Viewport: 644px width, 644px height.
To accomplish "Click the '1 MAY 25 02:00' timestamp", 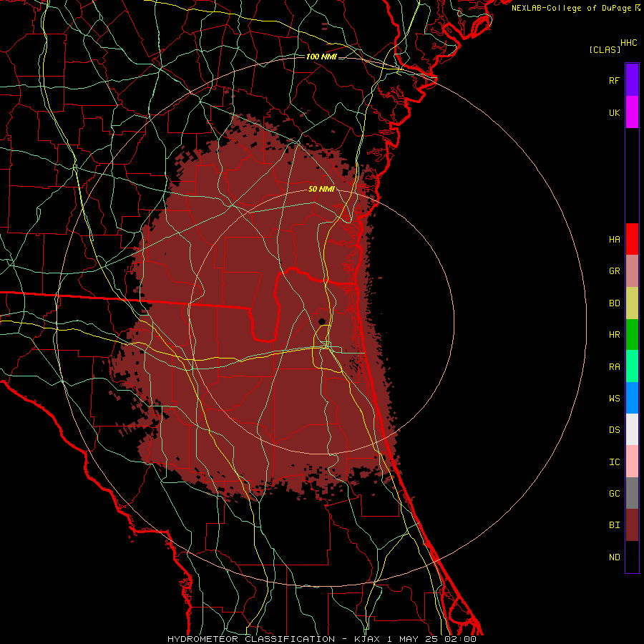I will (431, 639).
